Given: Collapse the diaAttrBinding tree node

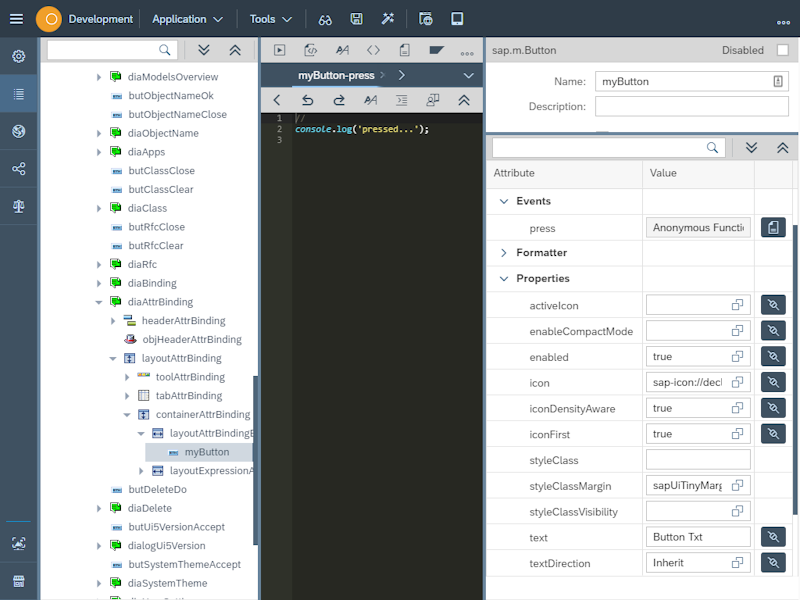Looking at the screenshot, I should [99, 301].
